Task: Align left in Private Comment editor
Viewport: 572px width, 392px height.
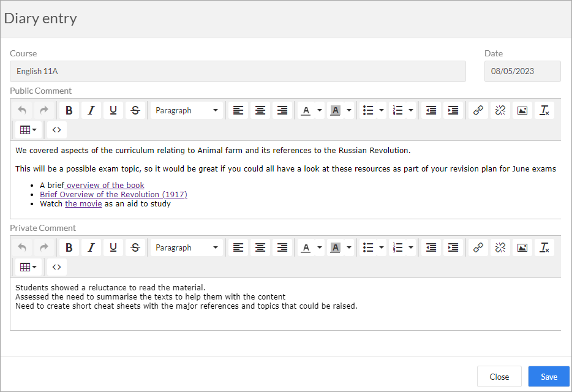Action: click(x=238, y=247)
